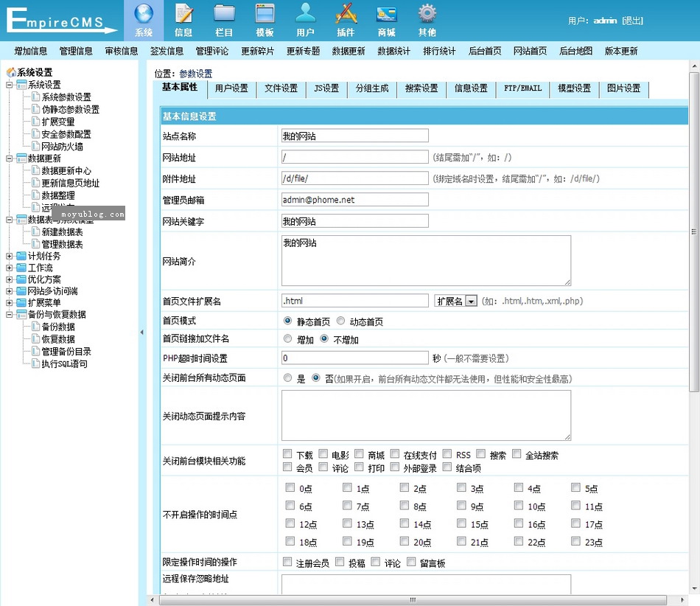Screen dimensions: 700x606
Task: Check the 下载 module checkbox
Action: click(x=287, y=453)
